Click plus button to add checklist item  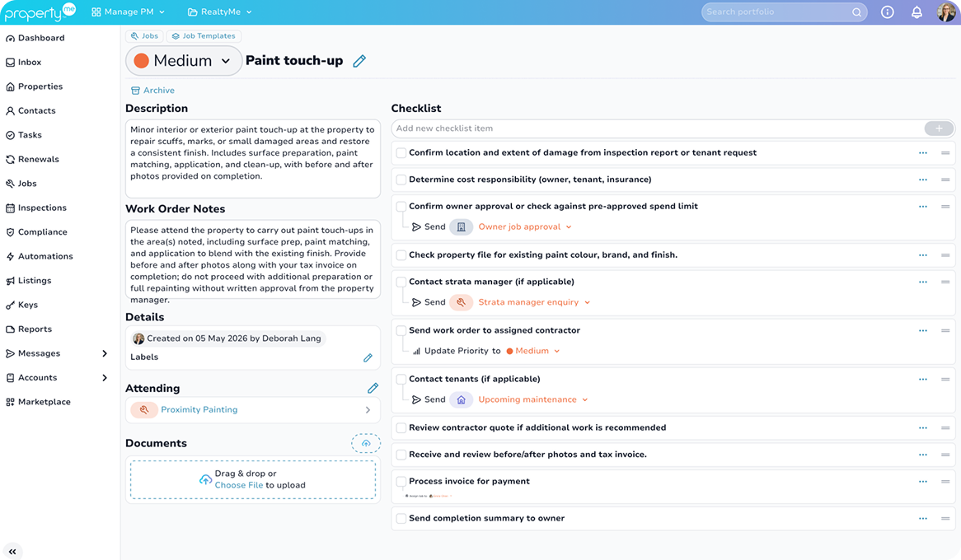(939, 128)
